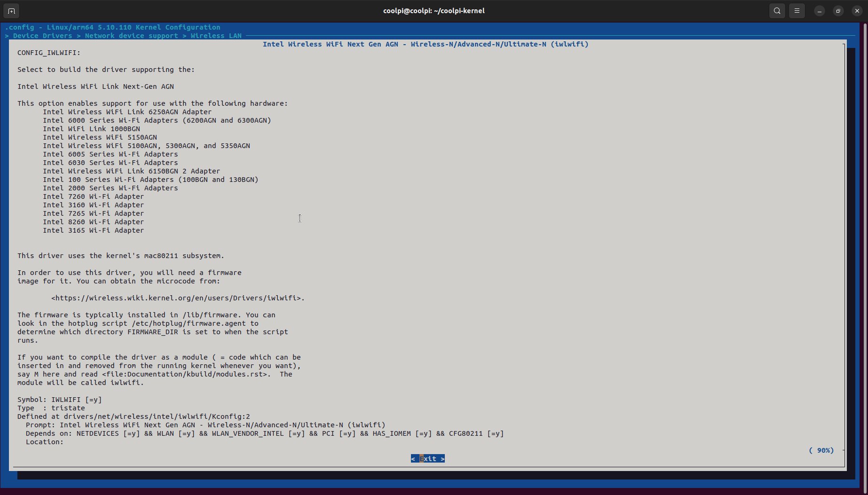Click line Intel Wireless WiFi 5150AGN
The height and width of the screenshot is (495, 868).
[x=100, y=137]
